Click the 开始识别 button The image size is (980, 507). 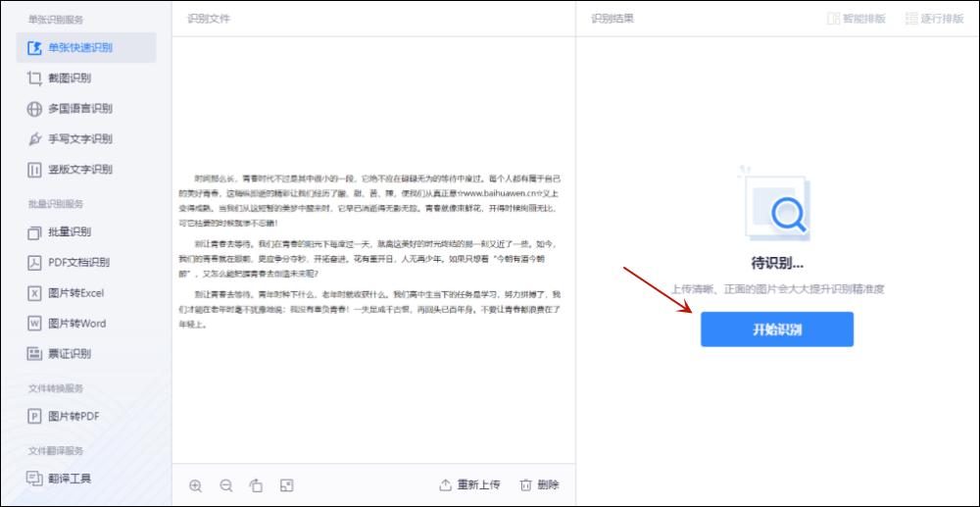click(777, 330)
